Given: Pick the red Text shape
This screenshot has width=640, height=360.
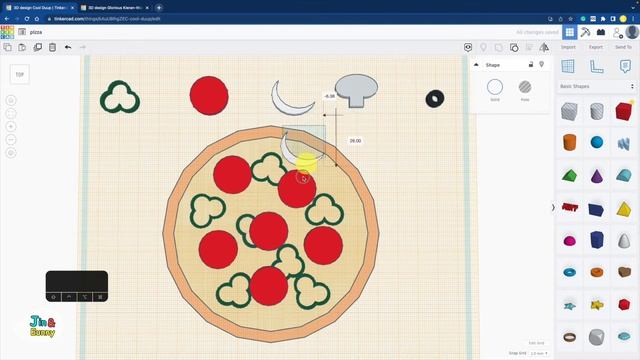Looking at the screenshot, I should click(570, 207).
